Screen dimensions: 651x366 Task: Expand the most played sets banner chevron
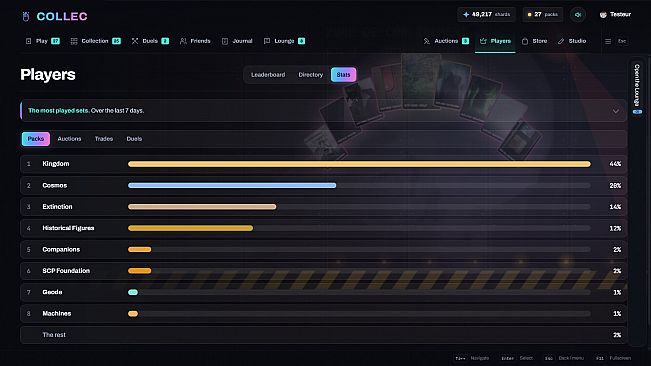616,111
